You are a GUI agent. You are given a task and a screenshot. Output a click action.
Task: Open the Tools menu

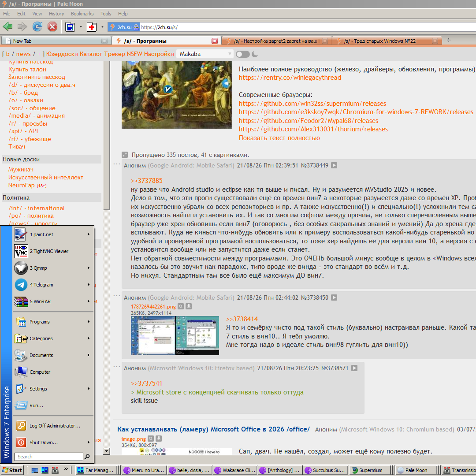pyautogui.click(x=106, y=14)
